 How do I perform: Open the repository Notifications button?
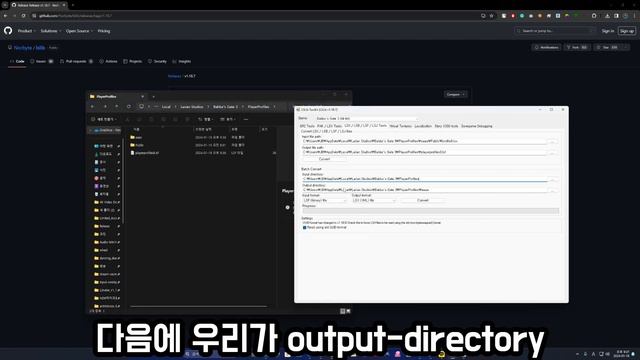pyautogui.click(x=547, y=47)
